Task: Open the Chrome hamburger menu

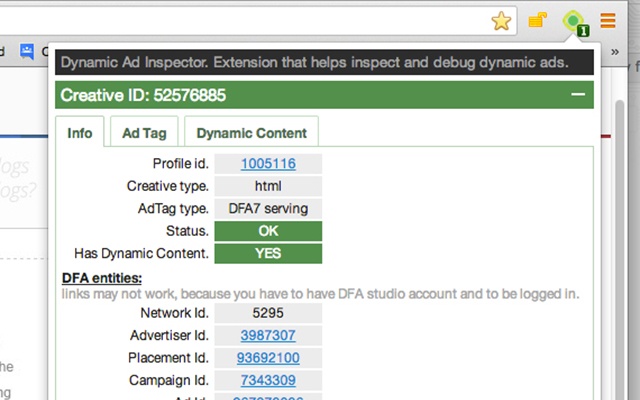Action: (x=608, y=20)
